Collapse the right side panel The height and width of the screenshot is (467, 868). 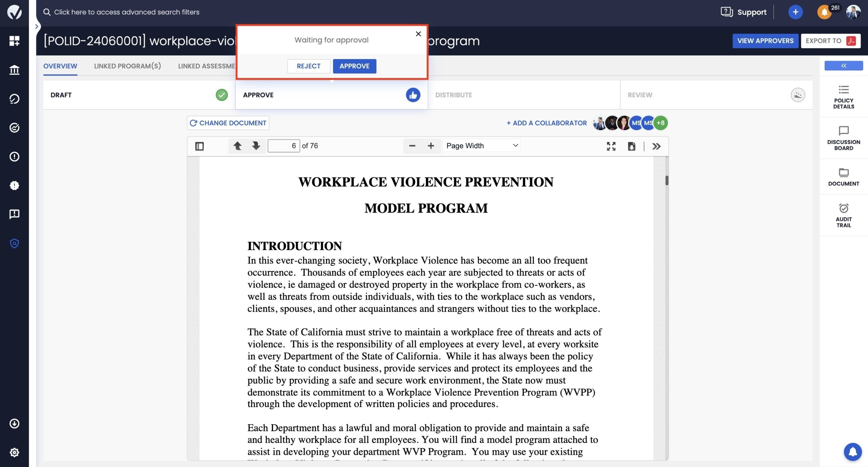coord(844,66)
